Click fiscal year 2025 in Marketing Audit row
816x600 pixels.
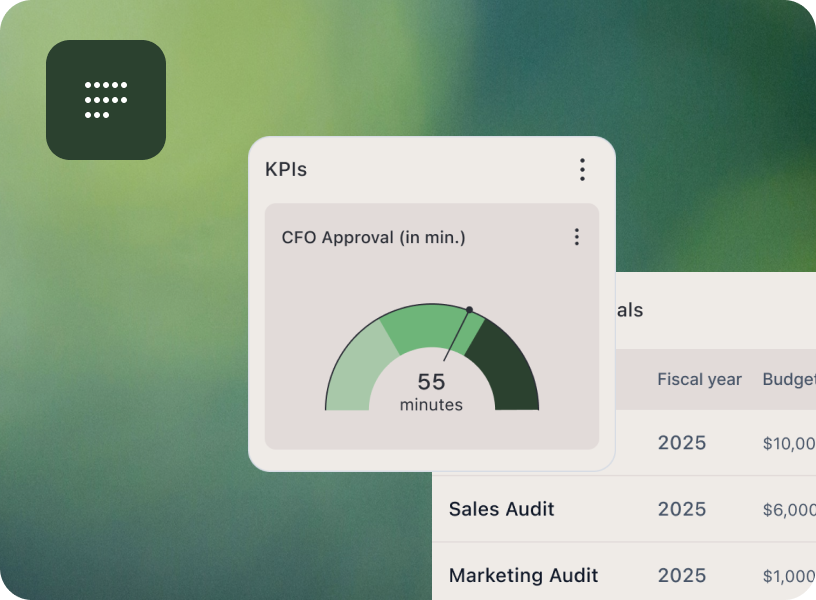[681, 575]
